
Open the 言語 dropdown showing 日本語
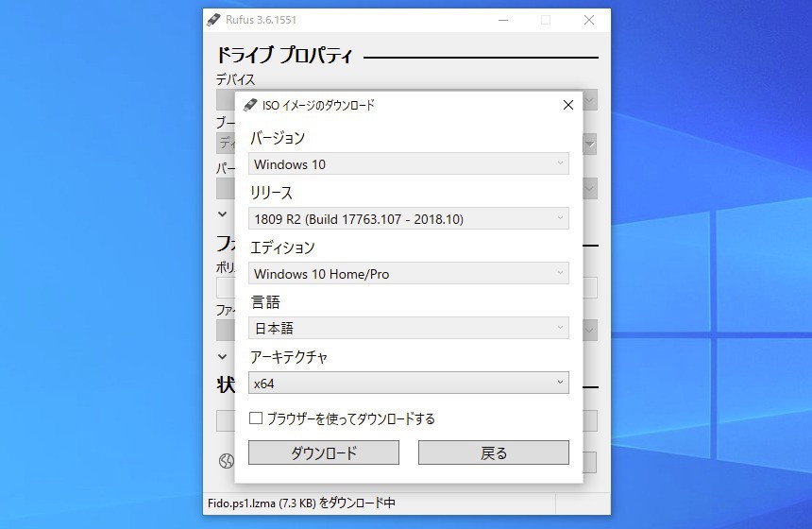point(409,328)
